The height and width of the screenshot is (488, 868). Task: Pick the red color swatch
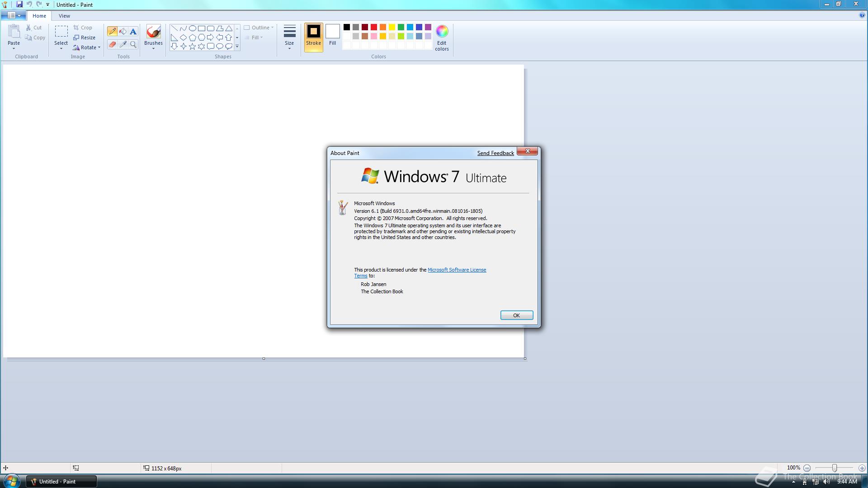[x=374, y=27]
